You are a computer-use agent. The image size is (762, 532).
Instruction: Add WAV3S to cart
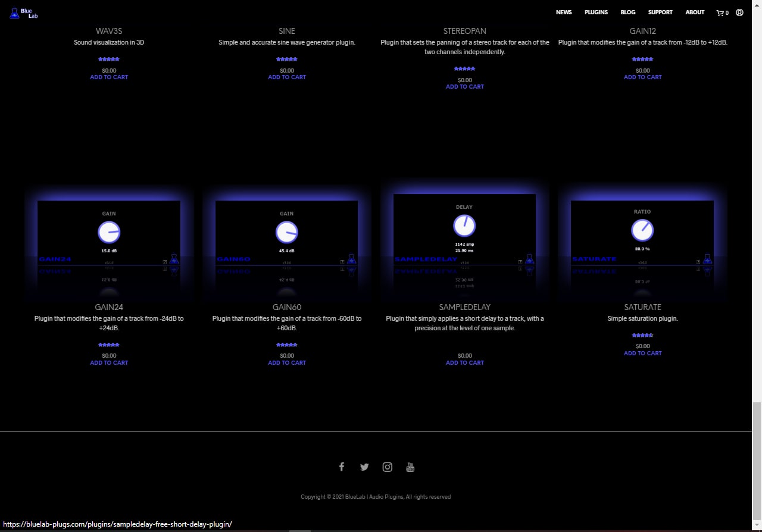(x=109, y=77)
